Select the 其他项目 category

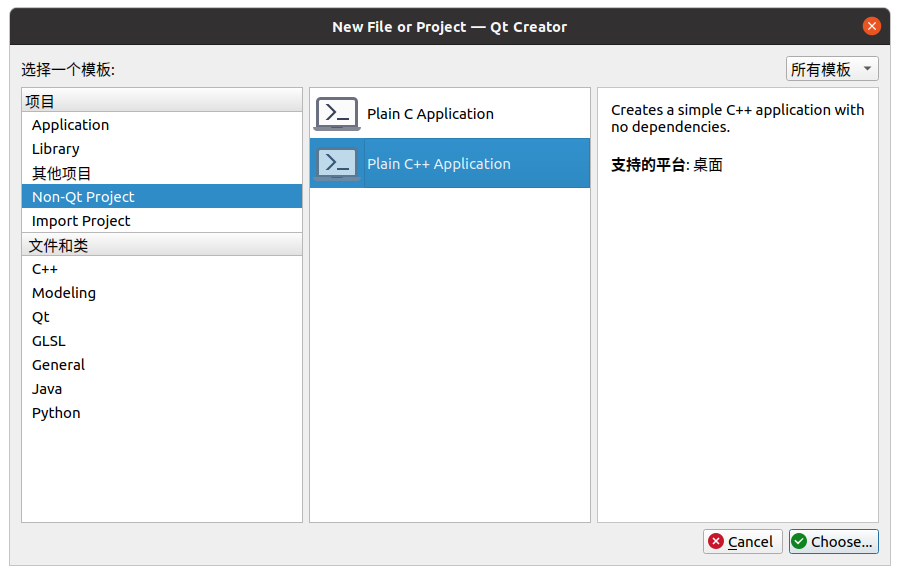point(162,173)
